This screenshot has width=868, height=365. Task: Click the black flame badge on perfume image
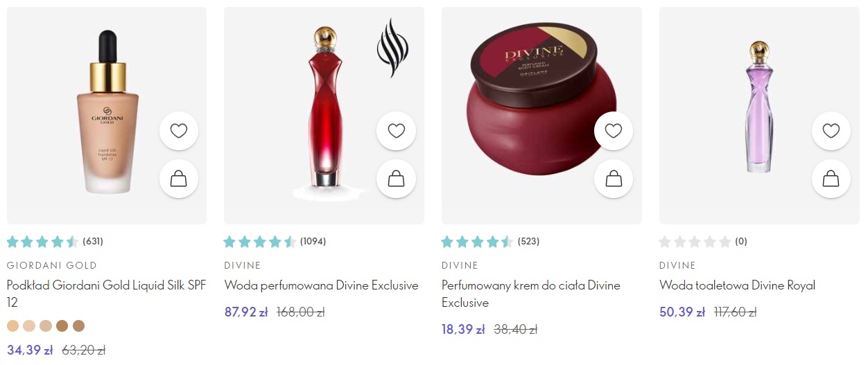point(392,48)
